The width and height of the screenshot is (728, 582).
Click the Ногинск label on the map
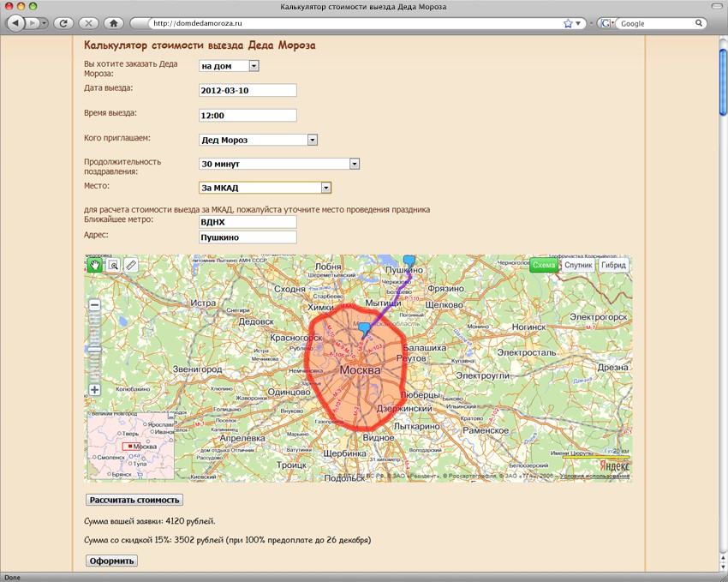tap(528, 327)
